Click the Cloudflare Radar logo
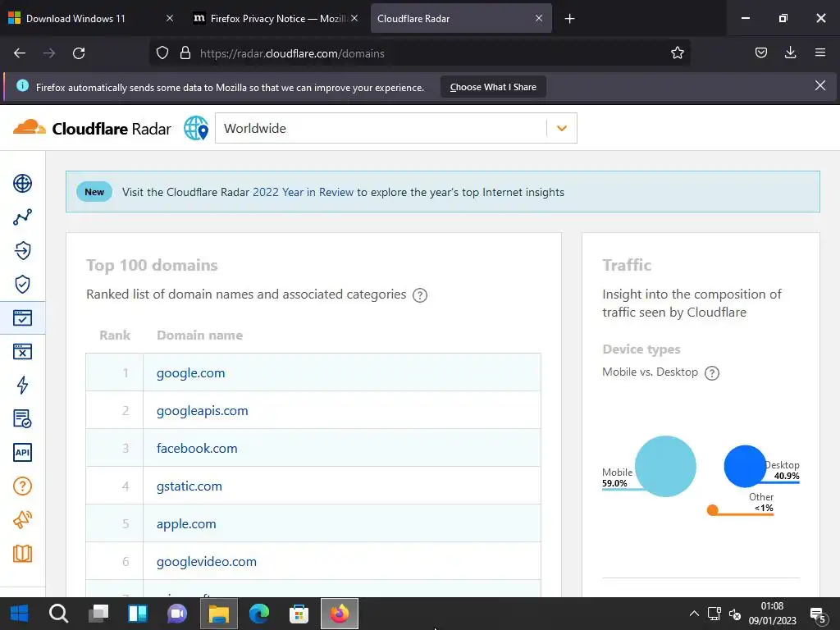Viewport: 840px width, 630px height. 92,128
